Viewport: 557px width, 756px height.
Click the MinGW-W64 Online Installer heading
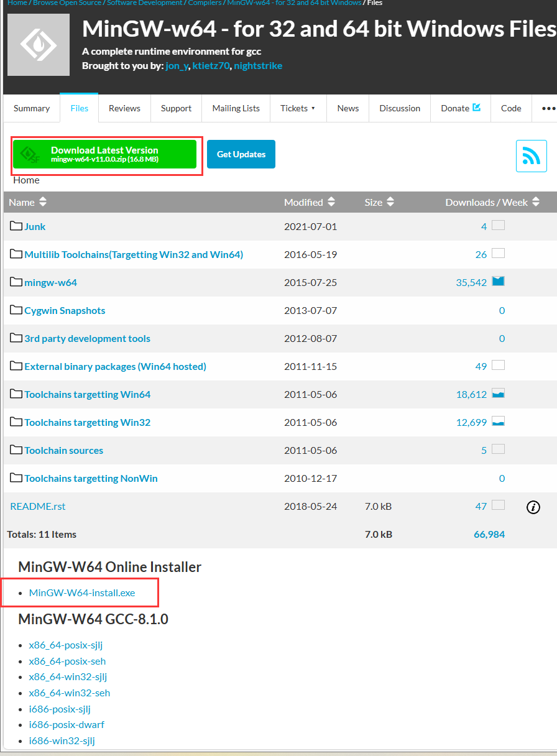(x=110, y=567)
